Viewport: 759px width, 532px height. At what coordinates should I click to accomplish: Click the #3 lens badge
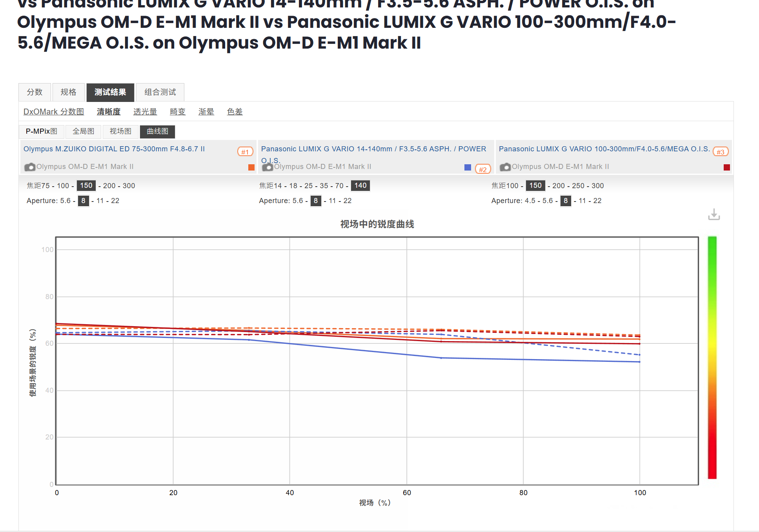click(721, 152)
